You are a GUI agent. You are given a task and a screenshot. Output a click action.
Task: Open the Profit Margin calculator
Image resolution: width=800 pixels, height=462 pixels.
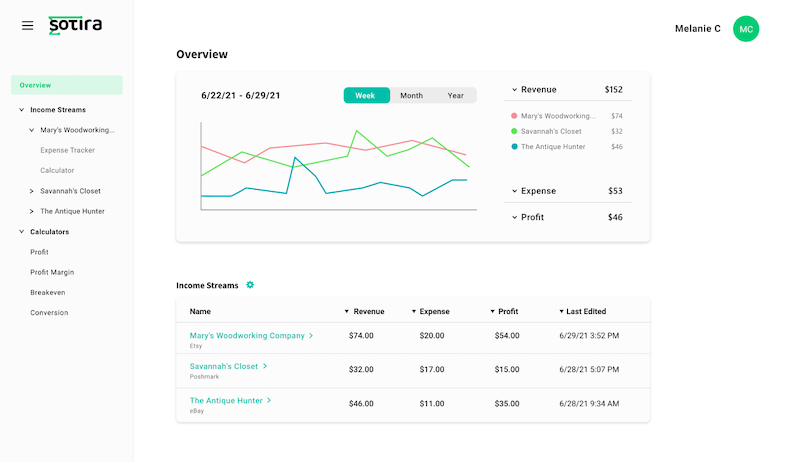pyautogui.click(x=52, y=272)
